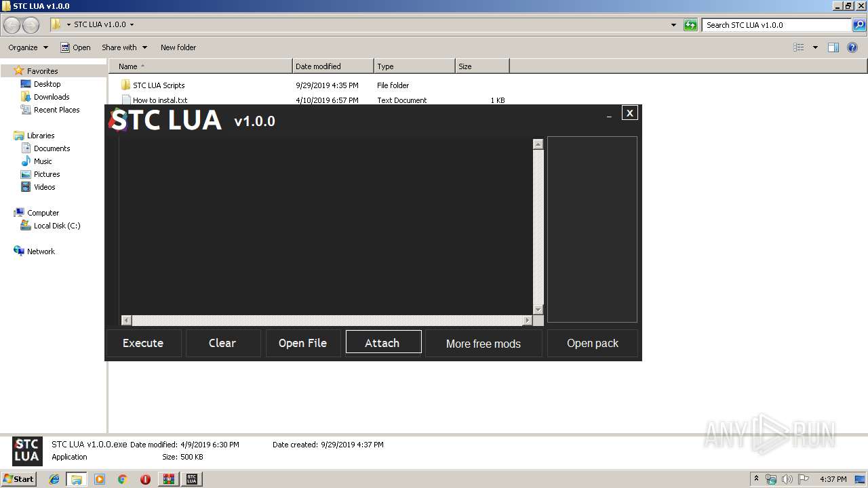Click the WinRAR taskbar icon
Screen dimensions: 868x488
coord(168,479)
